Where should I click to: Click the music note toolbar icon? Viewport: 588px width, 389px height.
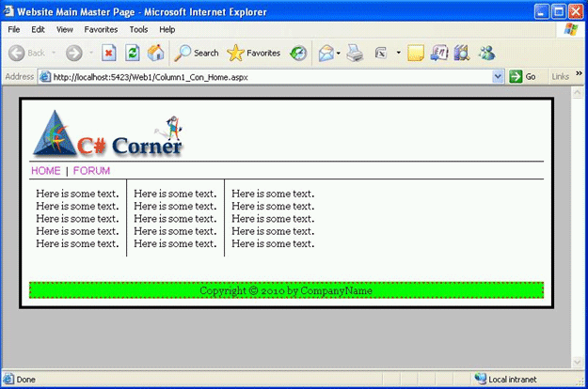coord(439,54)
